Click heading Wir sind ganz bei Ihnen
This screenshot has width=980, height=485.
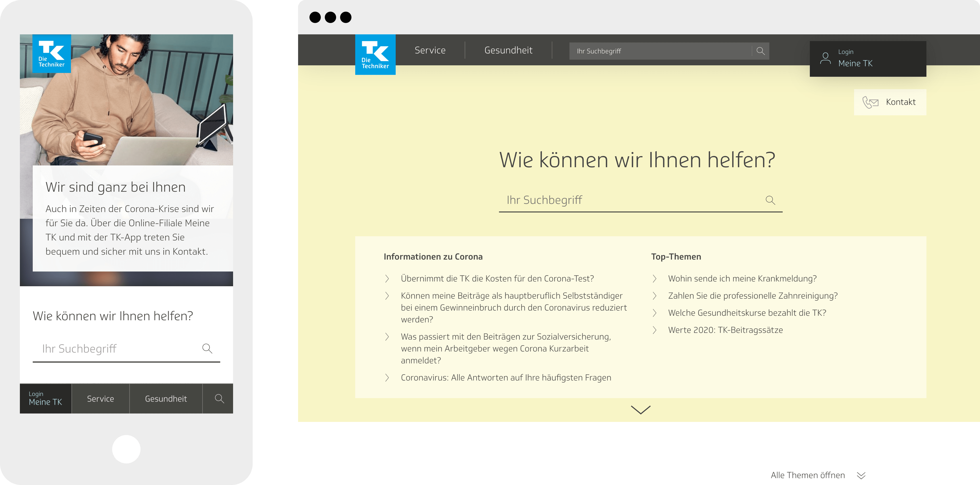[116, 187]
